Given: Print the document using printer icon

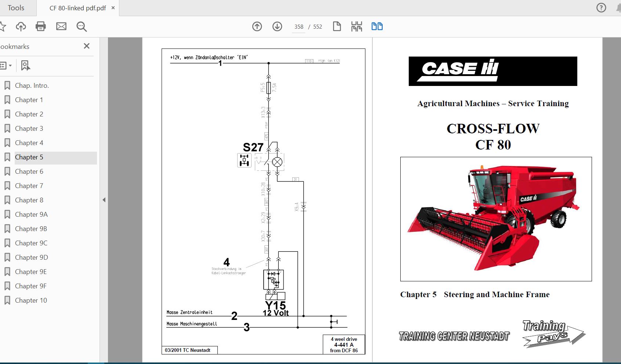Looking at the screenshot, I should tap(41, 26).
